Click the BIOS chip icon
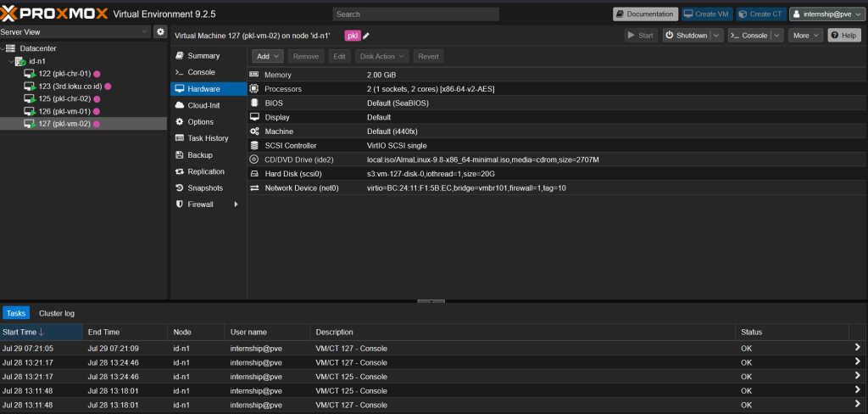Viewport: 868px width, 414px height. 254,103
